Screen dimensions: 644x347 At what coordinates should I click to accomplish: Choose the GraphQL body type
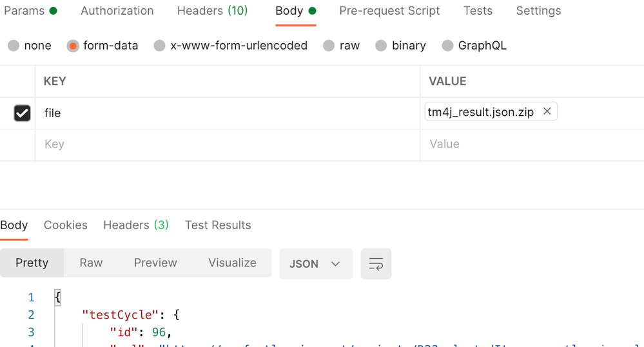click(447, 46)
